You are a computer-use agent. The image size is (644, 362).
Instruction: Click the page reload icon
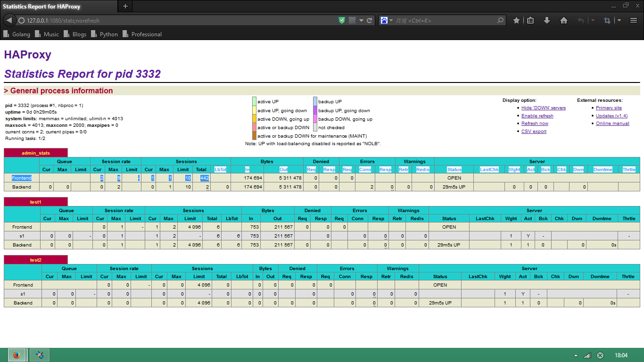pos(369,20)
